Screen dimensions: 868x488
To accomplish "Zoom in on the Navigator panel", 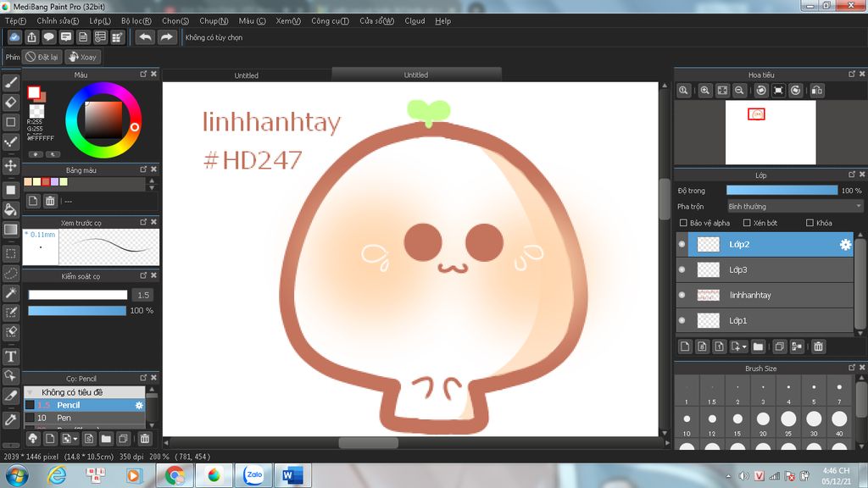I will 704,90.
